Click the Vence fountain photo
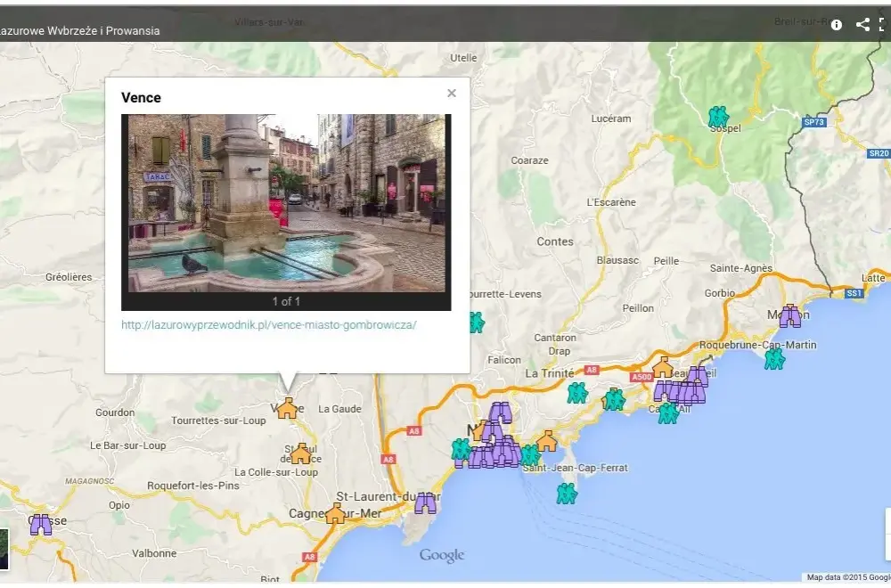This screenshot has width=891, height=588. click(286, 203)
